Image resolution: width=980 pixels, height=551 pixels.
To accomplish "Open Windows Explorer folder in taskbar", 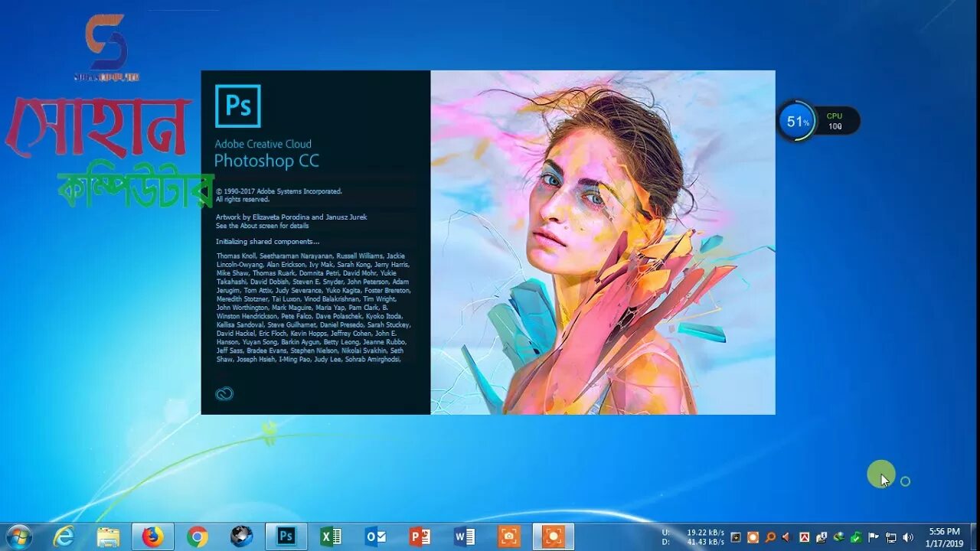I will pyautogui.click(x=108, y=536).
